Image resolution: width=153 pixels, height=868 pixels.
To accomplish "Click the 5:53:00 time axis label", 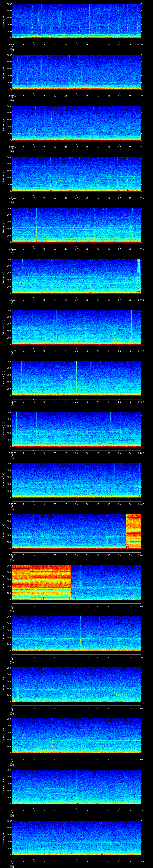I will 12,504.
